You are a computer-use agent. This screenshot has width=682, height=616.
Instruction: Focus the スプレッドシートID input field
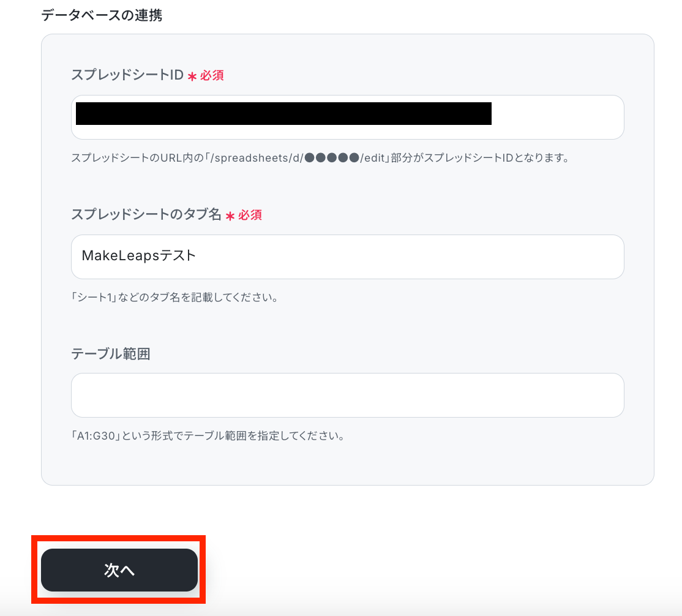(x=348, y=118)
